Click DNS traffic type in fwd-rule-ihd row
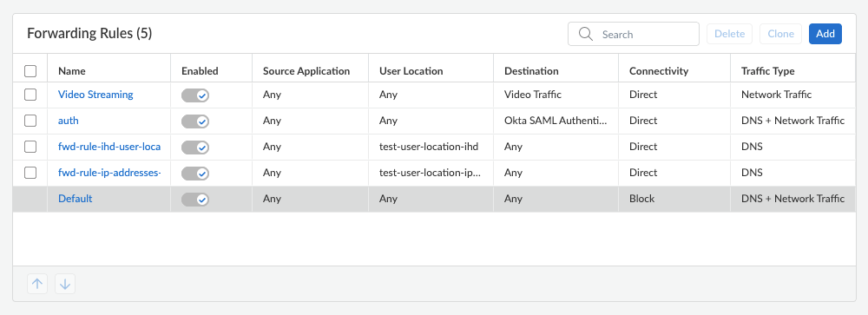Image resolution: width=868 pixels, height=315 pixels. point(752,147)
